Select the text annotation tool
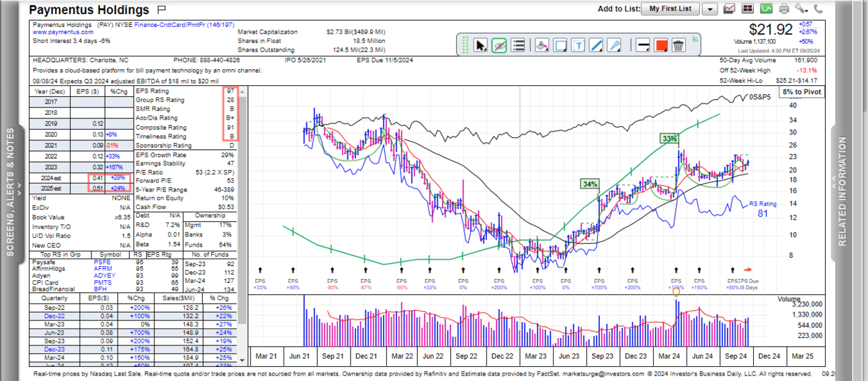868x381 pixels. click(579, 45)
